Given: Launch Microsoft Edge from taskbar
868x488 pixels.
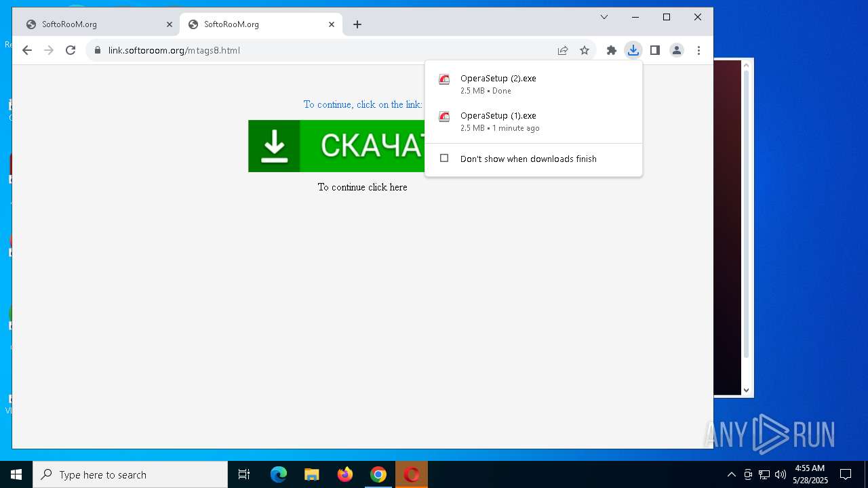Looking at the screenshot, I should point(279,474).
